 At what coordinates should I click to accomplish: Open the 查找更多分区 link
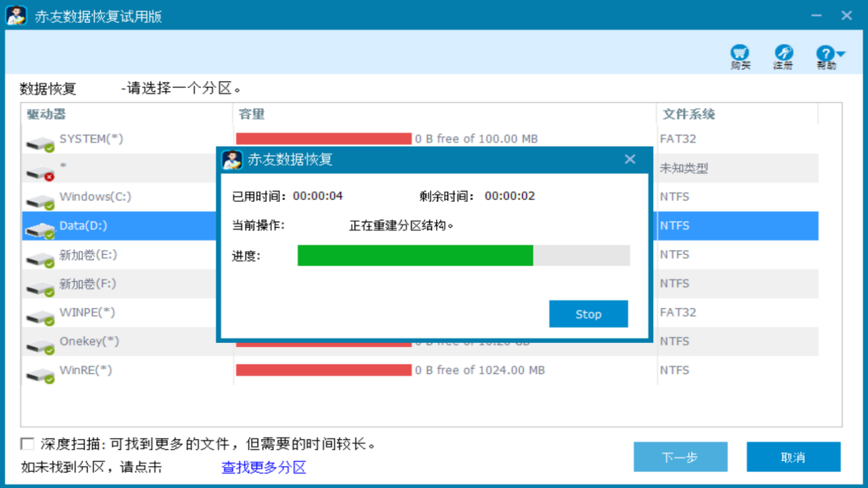click(264, 467)
